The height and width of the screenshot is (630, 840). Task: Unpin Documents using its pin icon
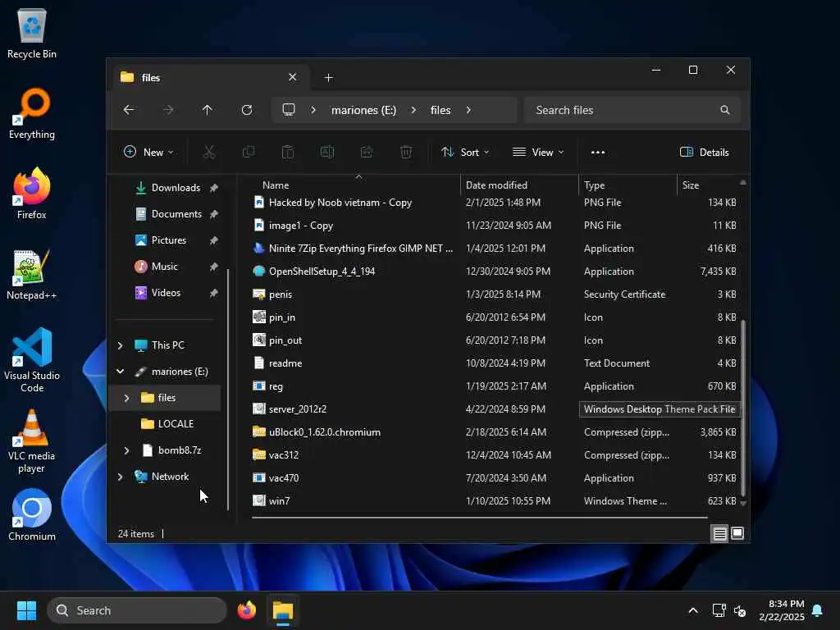[x=214, y=214]
